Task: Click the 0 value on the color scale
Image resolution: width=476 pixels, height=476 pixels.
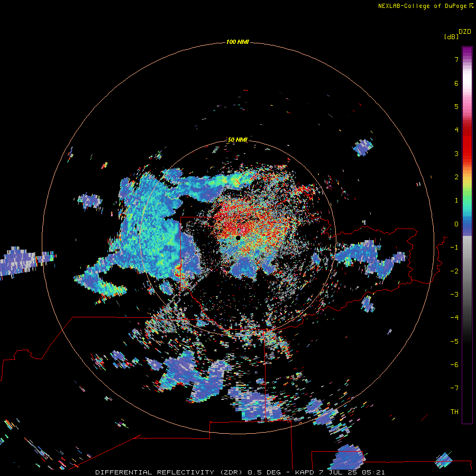Action: 456,224
